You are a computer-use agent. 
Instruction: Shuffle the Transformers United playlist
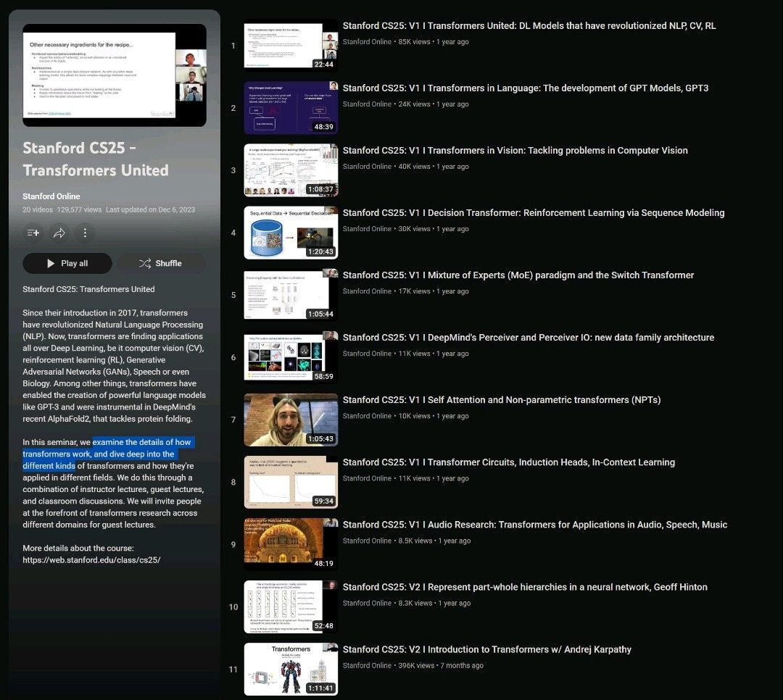point(161,263)
